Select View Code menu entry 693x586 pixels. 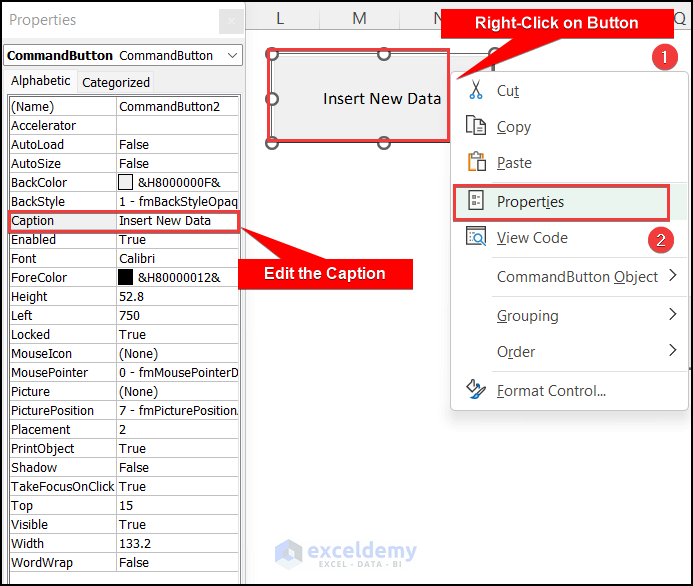click(x=569, y=238)
